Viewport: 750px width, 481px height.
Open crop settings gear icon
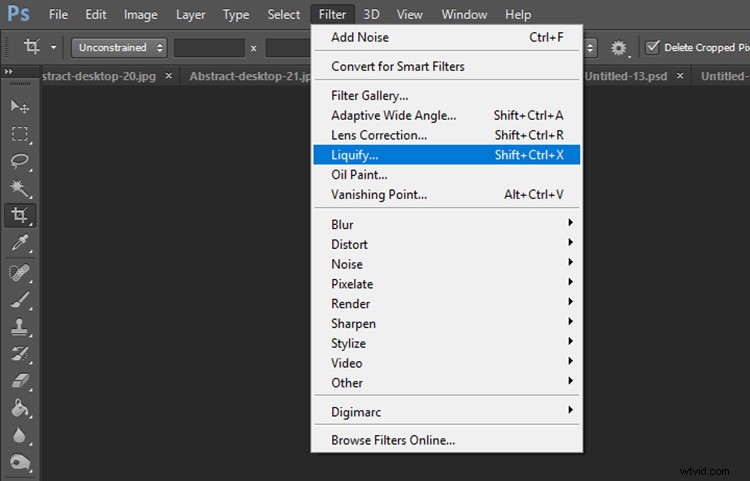pyautogui.click(x=618, y=48)
